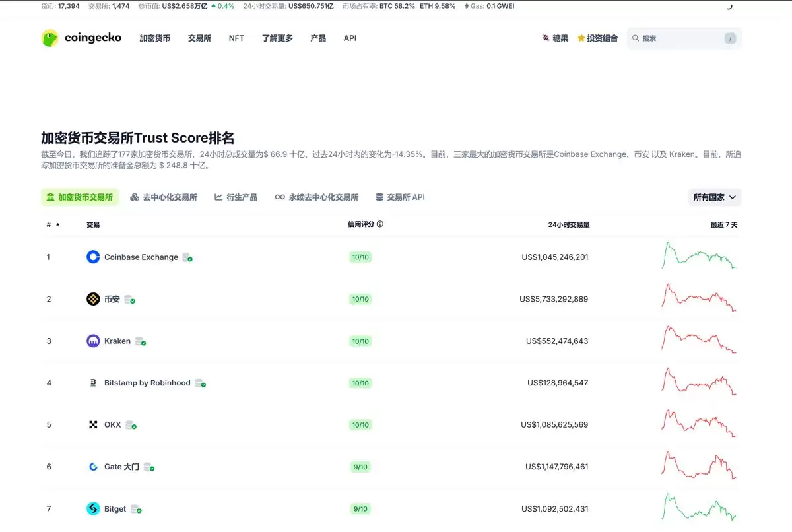Click the Kraken logo icon

point(93,341)
